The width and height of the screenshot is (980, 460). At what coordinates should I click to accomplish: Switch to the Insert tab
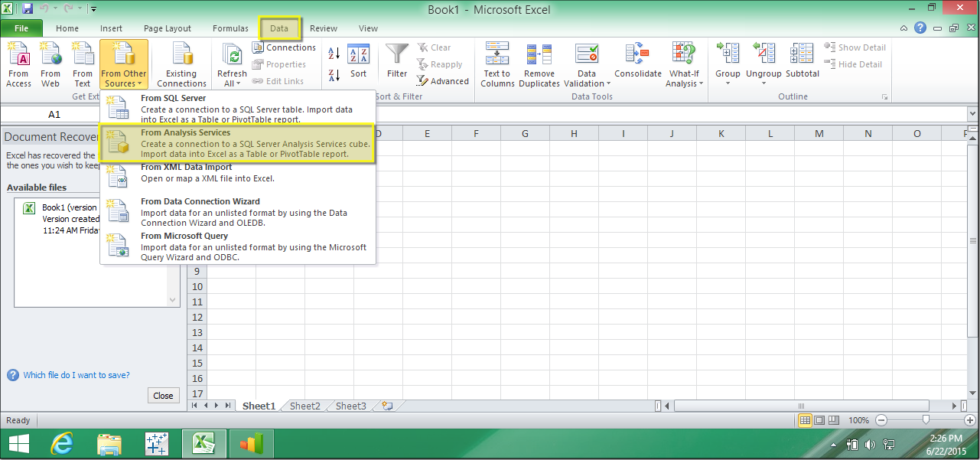(x=111, y=28)
